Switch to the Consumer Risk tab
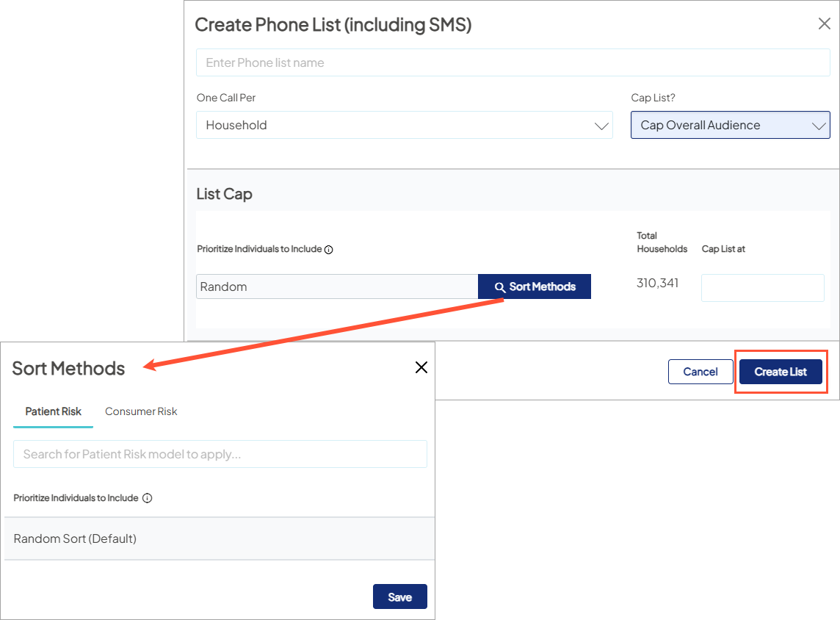Image resolution: width=840 pixels, height=620 pixels. click(140, 411)
